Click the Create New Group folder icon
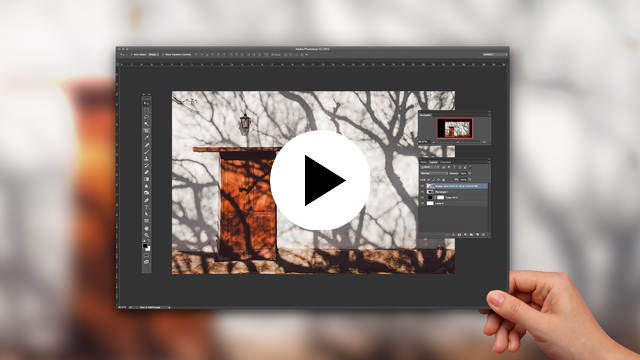 point(471,235)
